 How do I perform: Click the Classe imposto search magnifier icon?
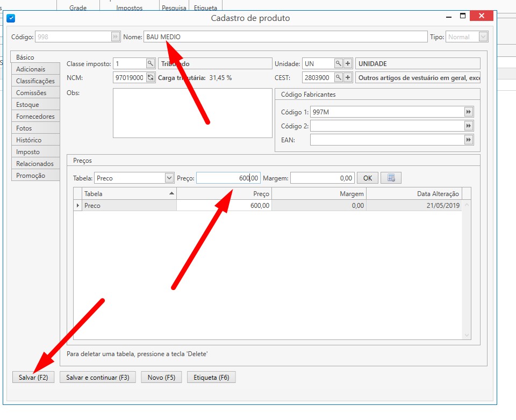[150, 63]
